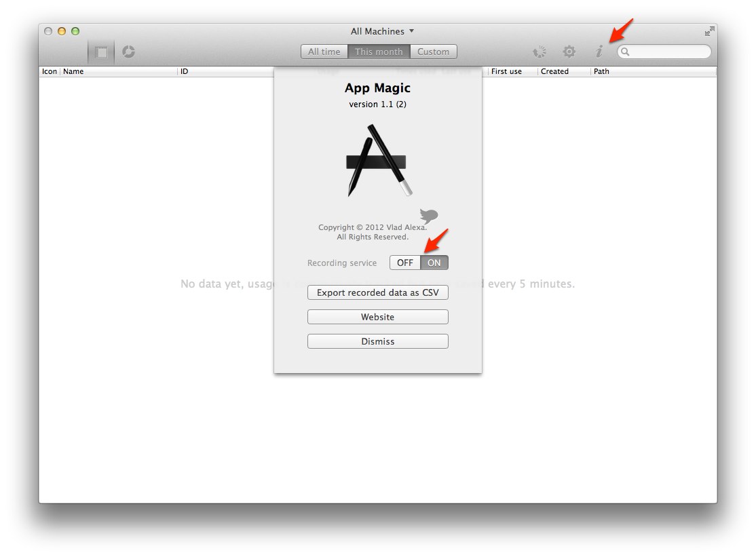Sort by the Name column header
The width and height of the screenshot is (756, 557).
pos(119,71)
